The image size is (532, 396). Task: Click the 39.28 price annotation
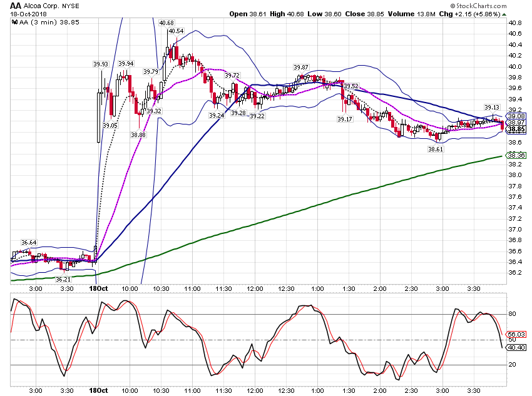tap(238, 113)
